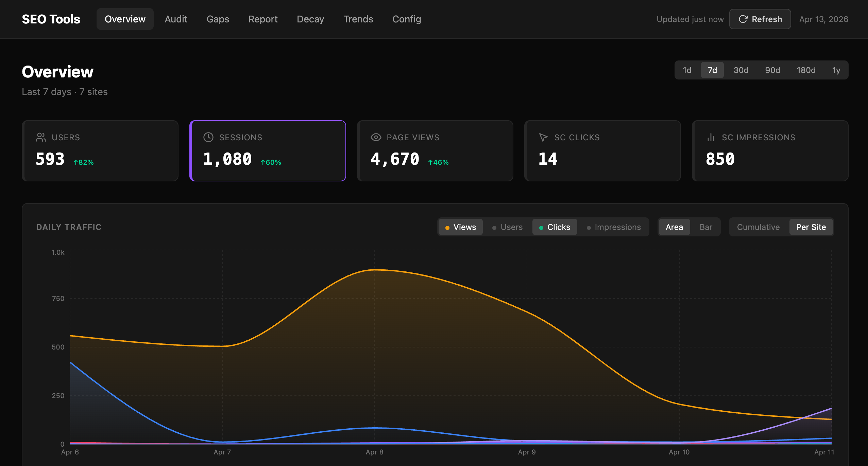This screenshot has width=868, height=466.
Task: Open the Audit tab
Action: tap(176, 19)
